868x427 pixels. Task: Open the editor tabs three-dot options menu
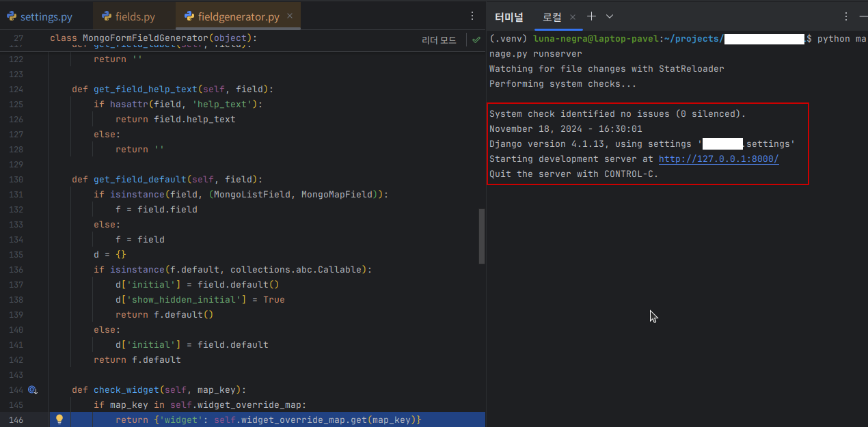[472, 16]
